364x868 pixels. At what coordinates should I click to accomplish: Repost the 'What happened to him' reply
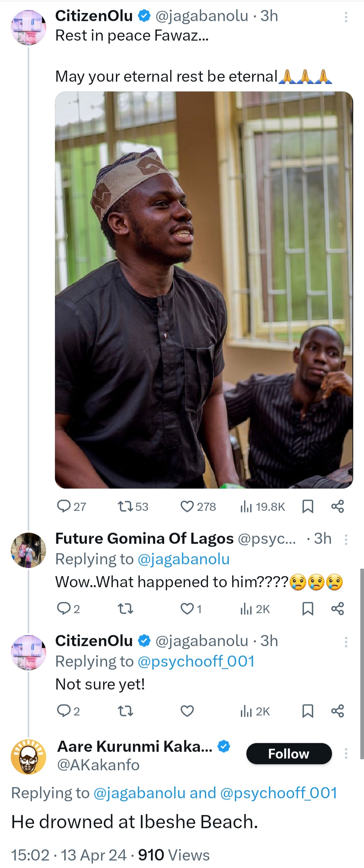125,609
